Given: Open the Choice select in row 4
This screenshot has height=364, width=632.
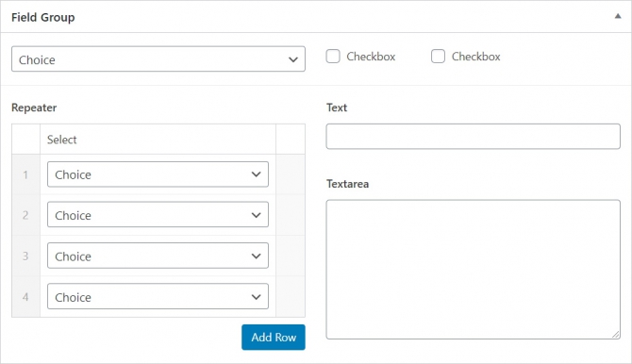Looking at the screenshot, I should (158, 297).
